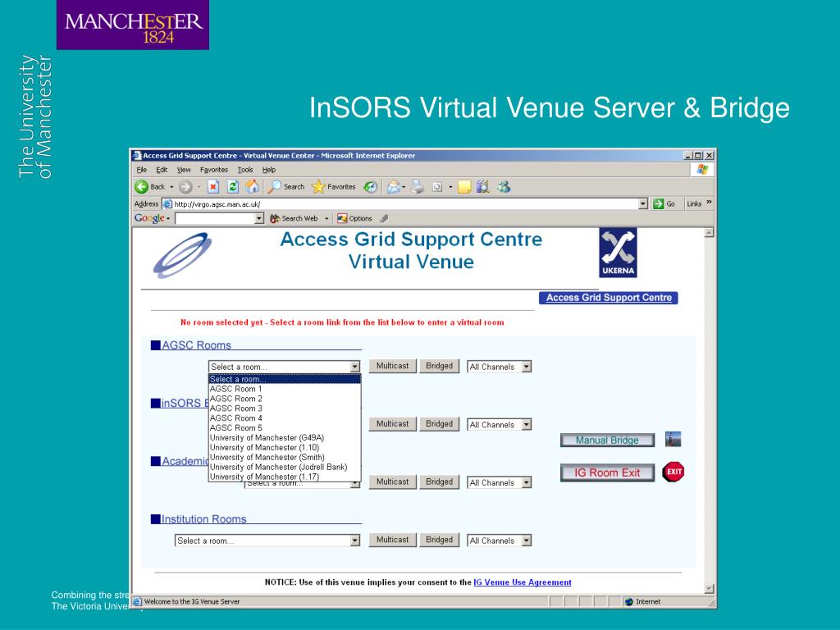Click the grey Forward arrow button
The width and height of the screenshot is (840, 630).
pos(185,186)
